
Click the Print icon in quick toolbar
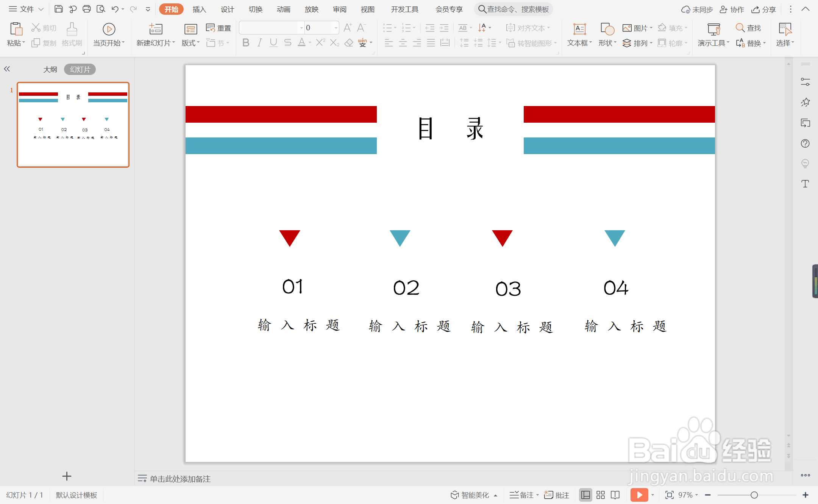pos(86,9)
